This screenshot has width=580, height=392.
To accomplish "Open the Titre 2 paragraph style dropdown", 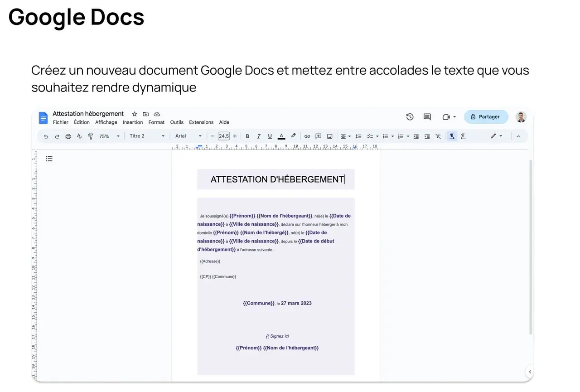I will 147,136.
